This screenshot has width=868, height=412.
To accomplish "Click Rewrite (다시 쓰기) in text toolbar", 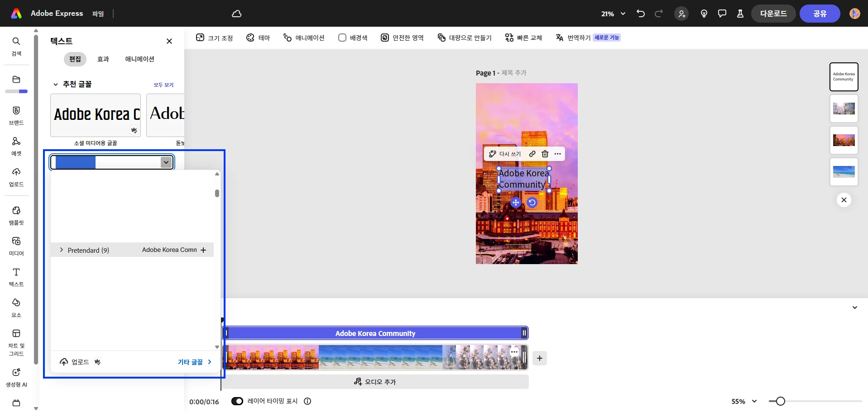I will 505,154.
